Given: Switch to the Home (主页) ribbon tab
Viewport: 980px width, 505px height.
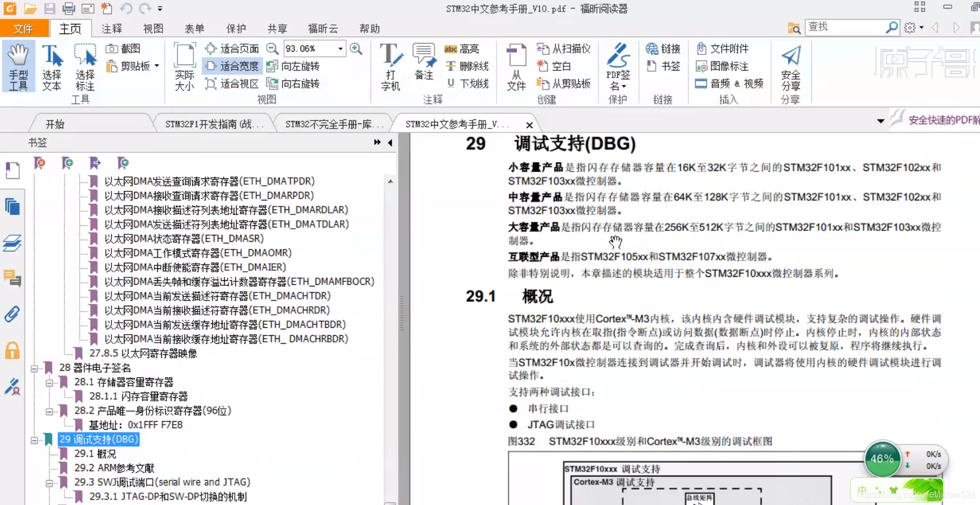Looking at the screenshot, I should coord(70,28).
